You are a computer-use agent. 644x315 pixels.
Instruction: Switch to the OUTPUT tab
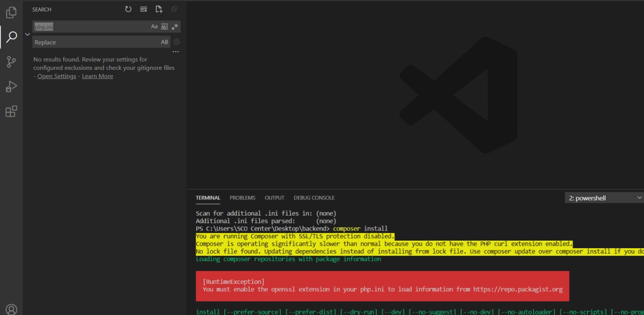tap(275, 197)
